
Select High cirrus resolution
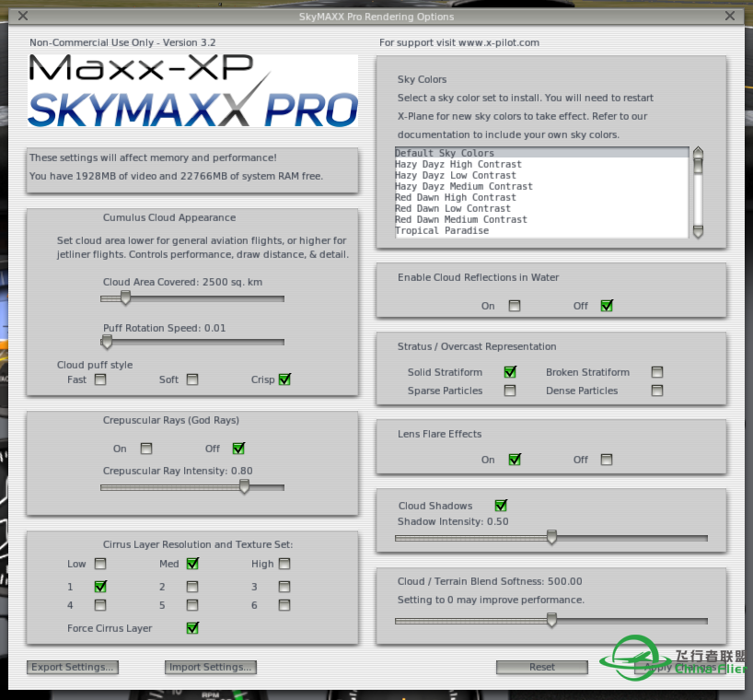284,564
